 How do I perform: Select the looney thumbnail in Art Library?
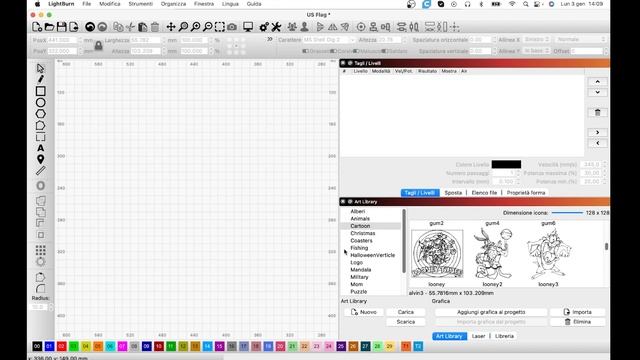coord(437,254)
